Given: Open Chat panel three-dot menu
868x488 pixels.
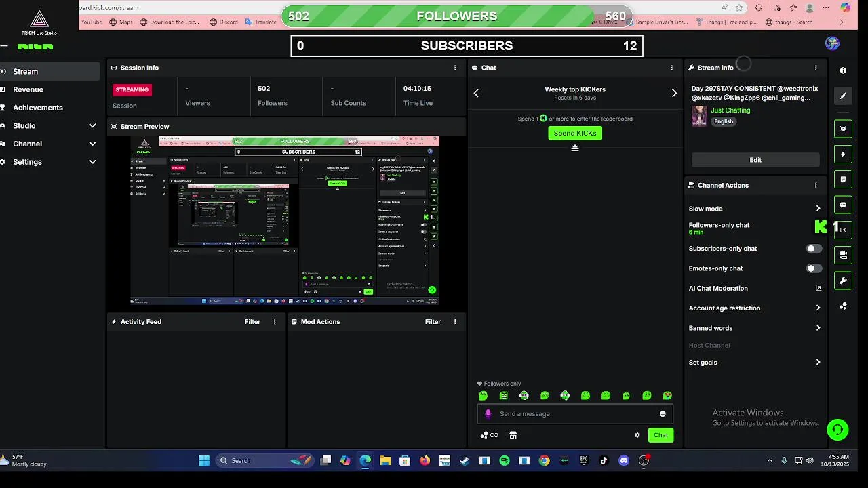Looking at the screenshot, I should click(x=672, y=68).
